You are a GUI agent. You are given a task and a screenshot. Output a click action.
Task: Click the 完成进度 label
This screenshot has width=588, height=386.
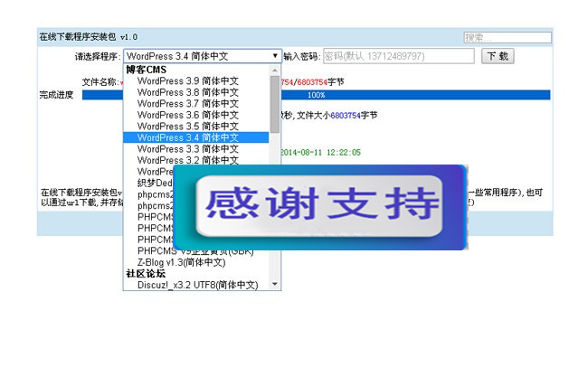coord(56,95)
